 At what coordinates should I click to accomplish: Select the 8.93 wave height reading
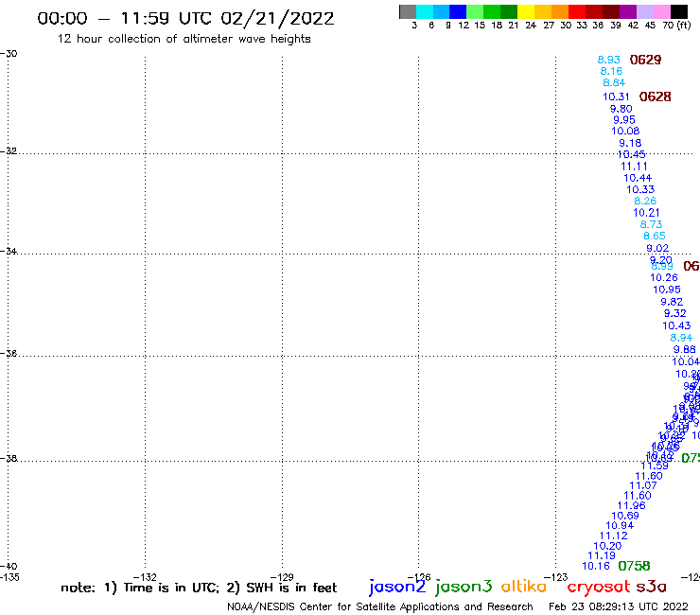pos(609,60)
